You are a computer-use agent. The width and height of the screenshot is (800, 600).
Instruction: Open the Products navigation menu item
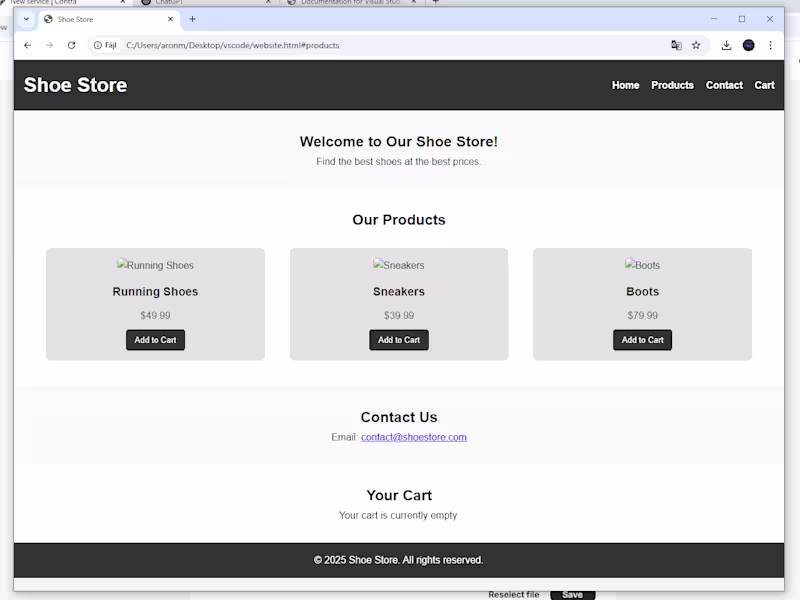click(672, 85)
